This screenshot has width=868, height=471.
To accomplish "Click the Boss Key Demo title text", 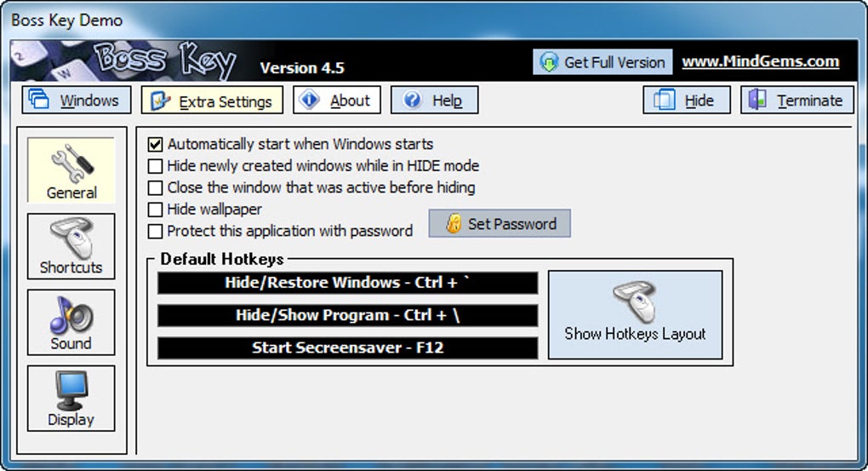I will [x=67, y=20].
